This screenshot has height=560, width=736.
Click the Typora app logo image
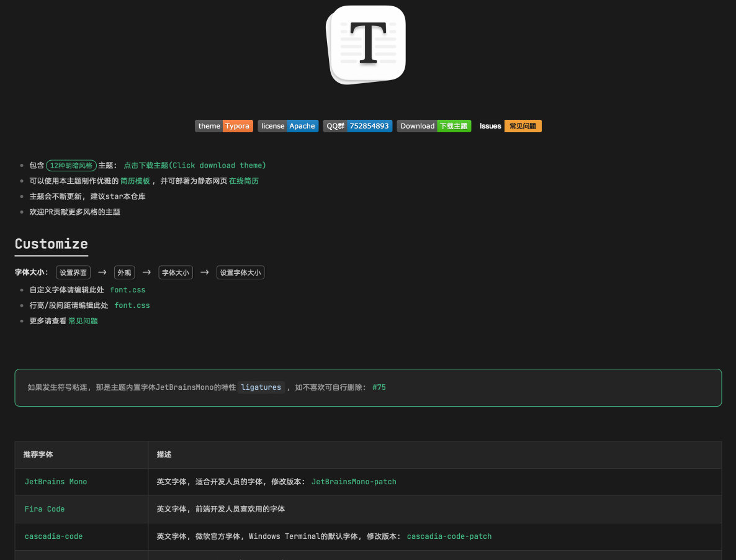pyautogui.click(x=366, y=44)
